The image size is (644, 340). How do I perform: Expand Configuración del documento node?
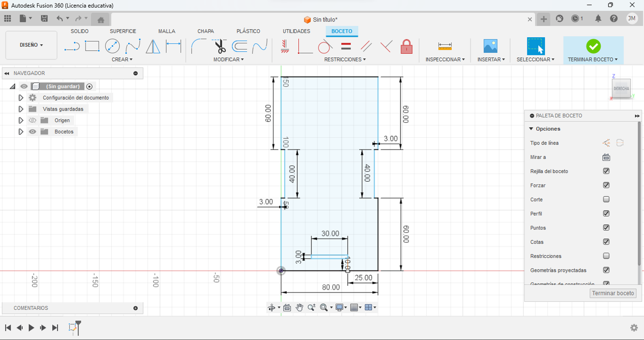pos(21,98)
